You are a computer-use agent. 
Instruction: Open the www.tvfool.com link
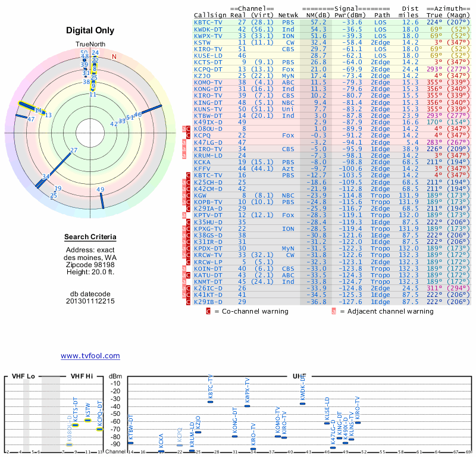90,356
